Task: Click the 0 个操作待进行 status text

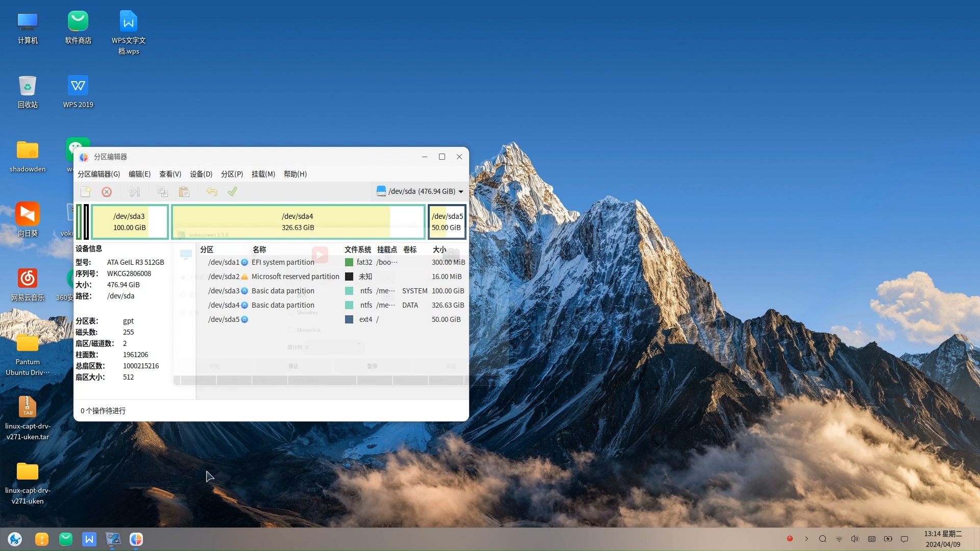Action: point(103,411)
